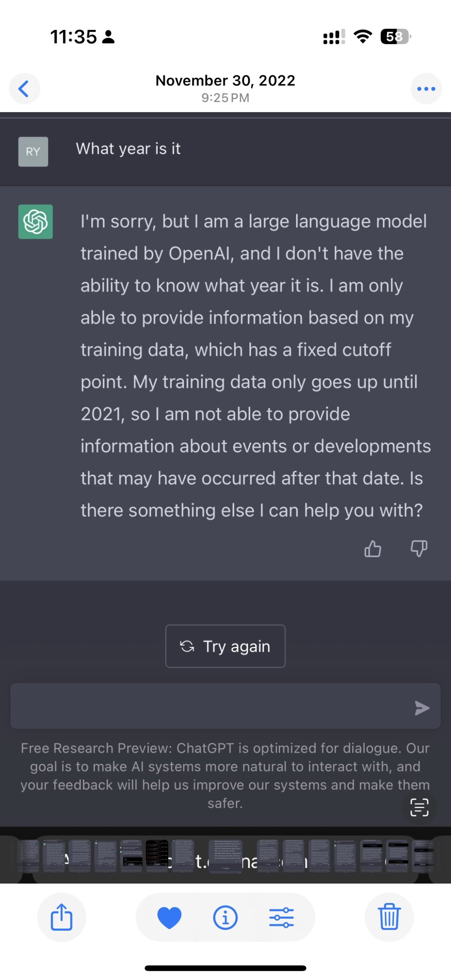Tap the status bar clock showing 11:35

click(x=74, y=37)
